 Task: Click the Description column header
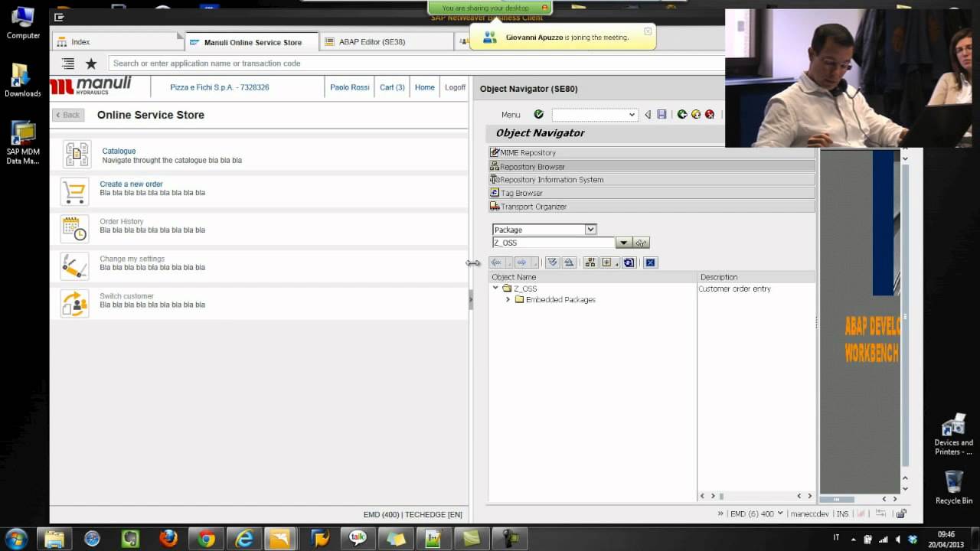click(x=756, y=277)
